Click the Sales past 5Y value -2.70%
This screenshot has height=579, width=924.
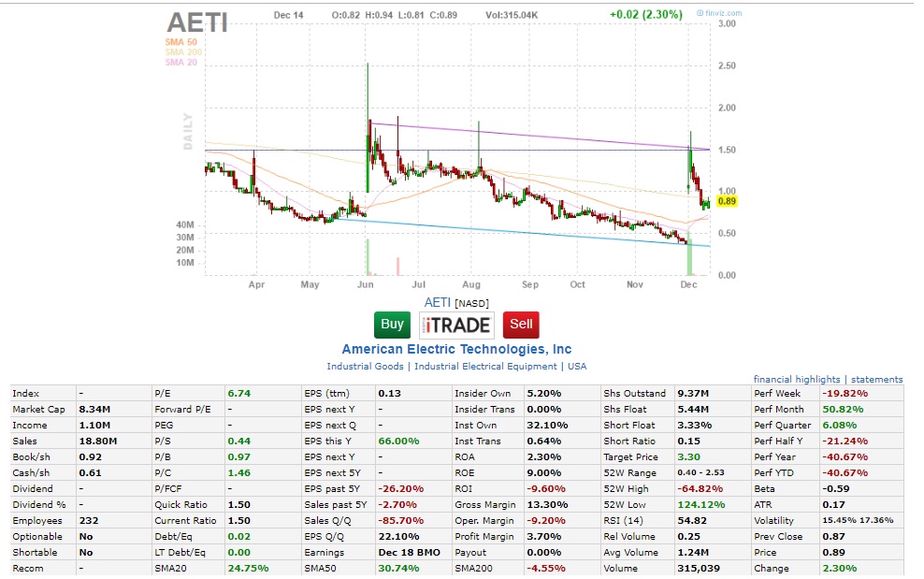tap(397, 505)
